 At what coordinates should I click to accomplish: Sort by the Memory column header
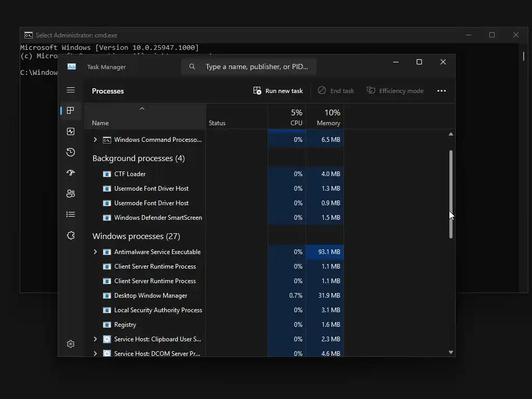pyautogui.click(x=325, y=116)
